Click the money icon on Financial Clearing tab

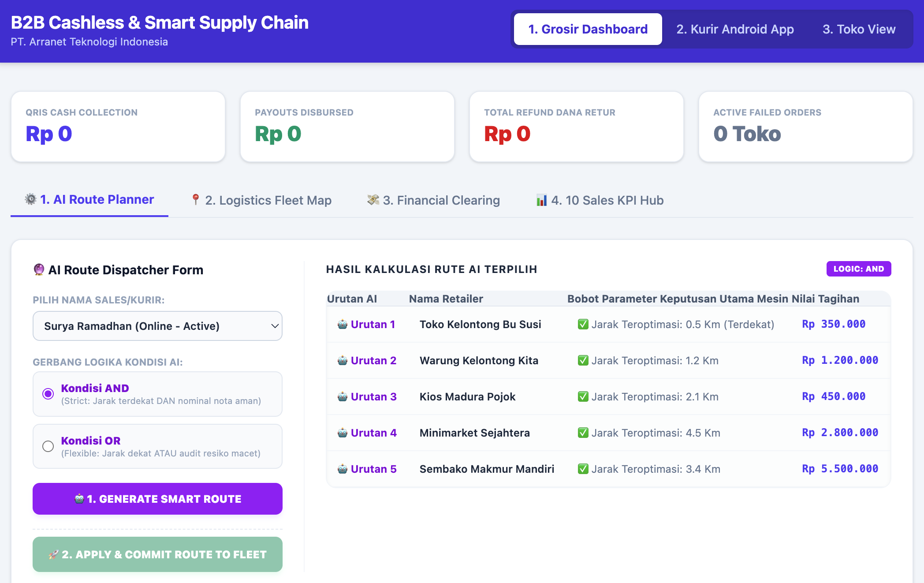(x=373, y=200)
